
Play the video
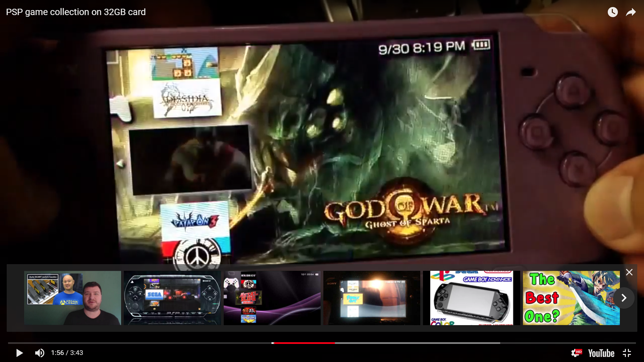19,353
